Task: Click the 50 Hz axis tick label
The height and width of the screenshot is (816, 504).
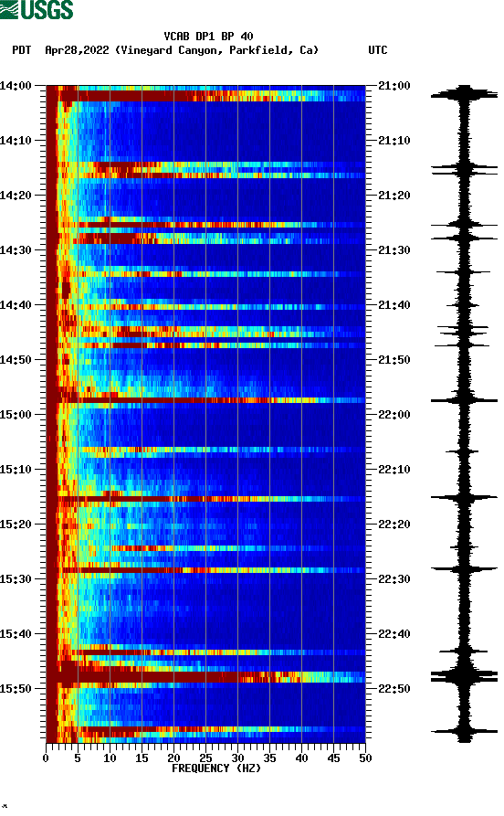Action: (365, 758)
